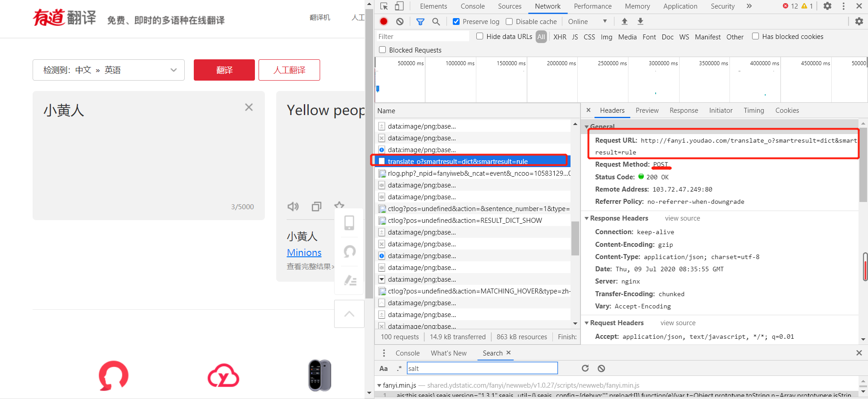Screen dimensions: 868x399
Task: Open the Timing tab
Action: coord(754,111)
